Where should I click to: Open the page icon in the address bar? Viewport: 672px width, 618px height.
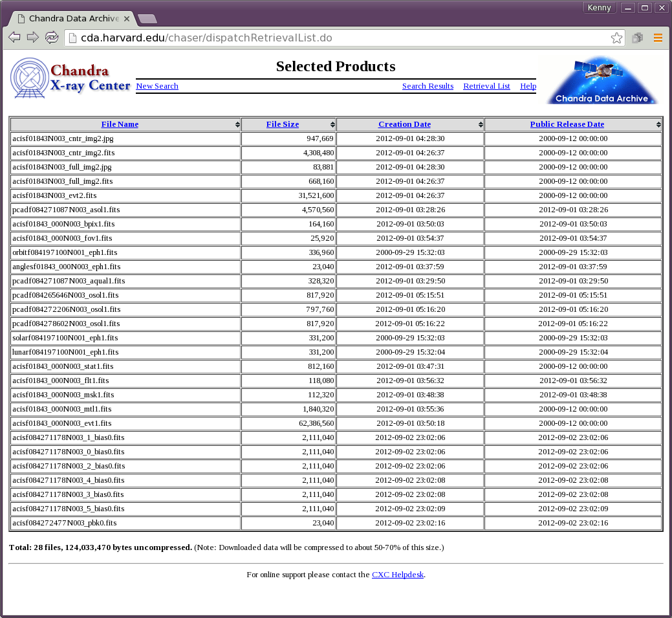[73, 38]
